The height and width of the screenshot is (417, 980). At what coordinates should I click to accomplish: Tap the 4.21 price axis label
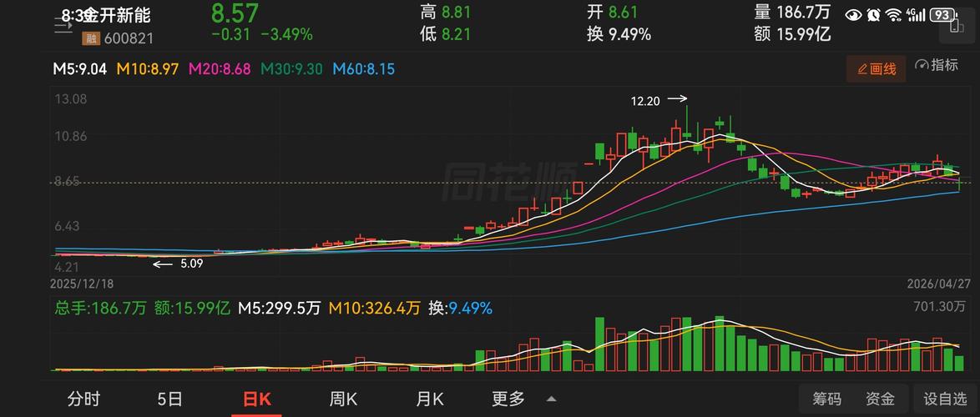(x=67, y=267)
